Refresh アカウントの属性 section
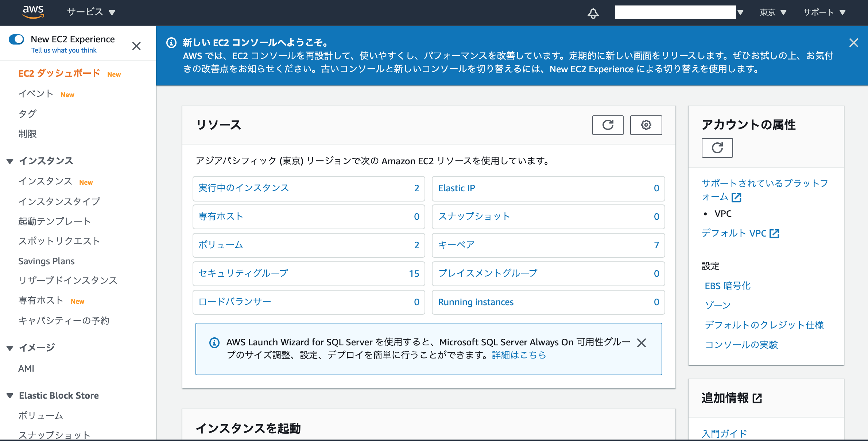This screenshot has height=441, width=868. tap(717, 148)
